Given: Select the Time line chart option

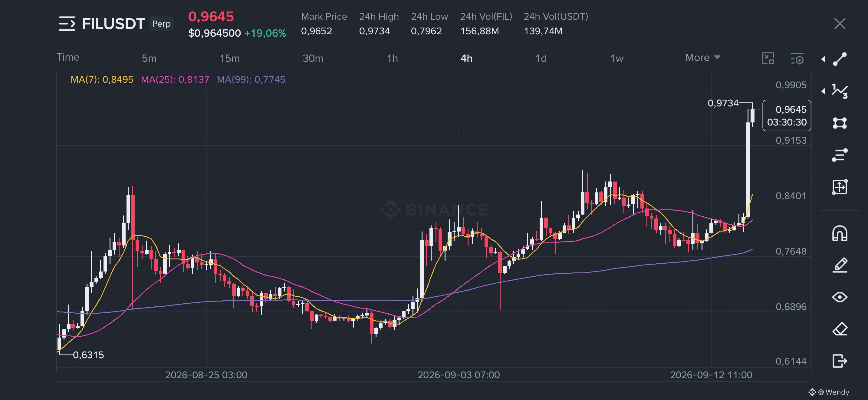Looking at the screenshot, I should click(68, 57).
